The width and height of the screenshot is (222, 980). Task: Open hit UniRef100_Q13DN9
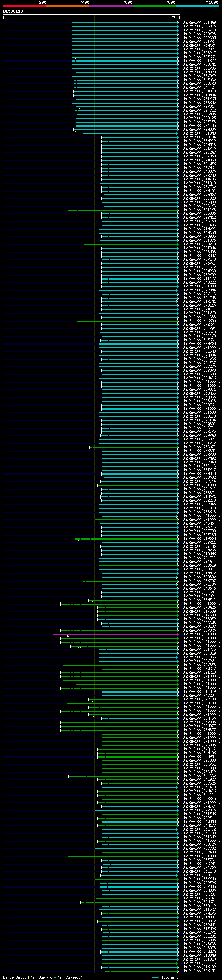click(x=199, y=956)
